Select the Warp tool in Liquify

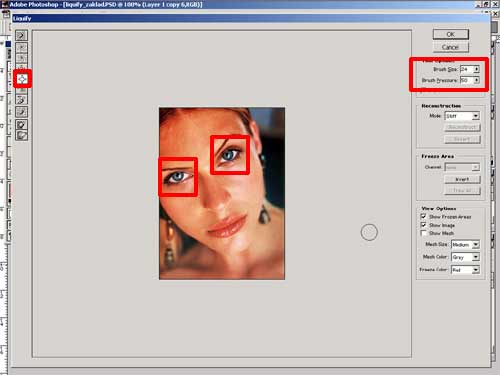click(21, 35)
